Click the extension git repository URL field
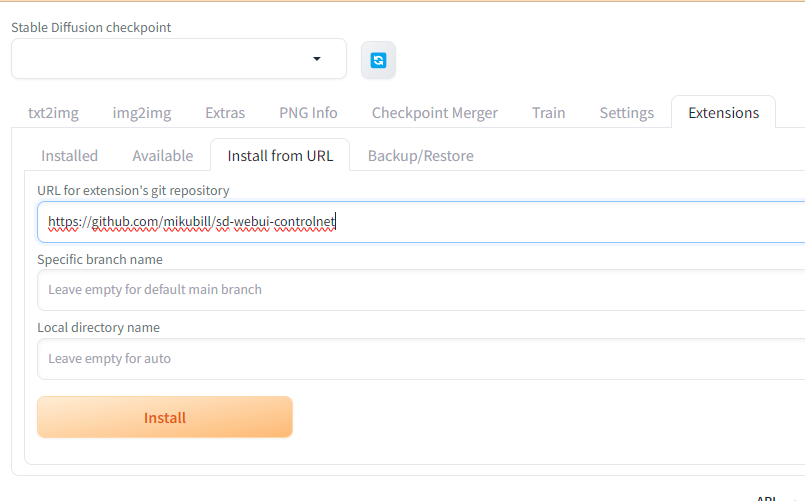 click(421, 222)
